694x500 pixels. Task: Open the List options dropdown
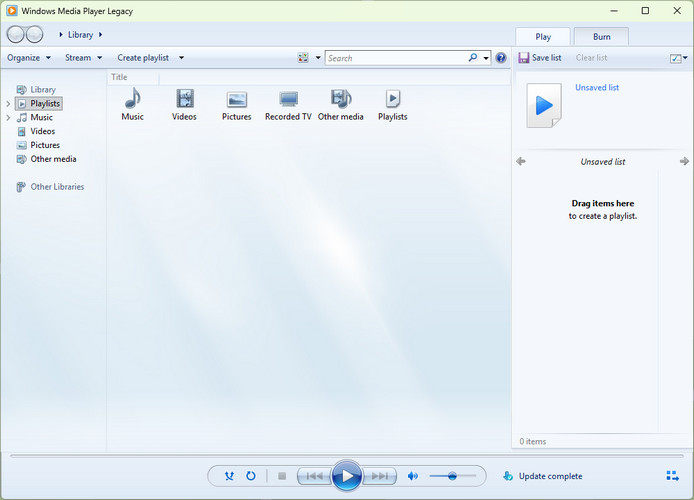click(679, 58)
